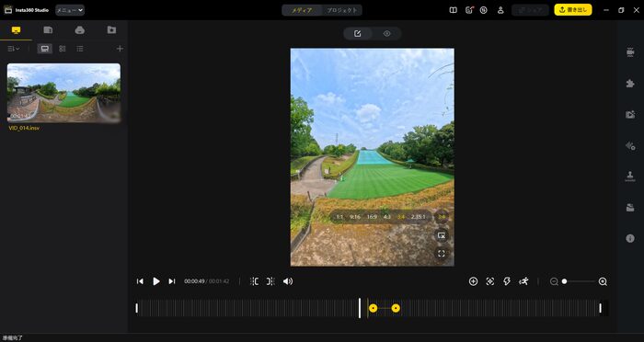Select the 1:1 aspect ratio
The height and width of the screenshot is (342, 644).
(339, 217)
